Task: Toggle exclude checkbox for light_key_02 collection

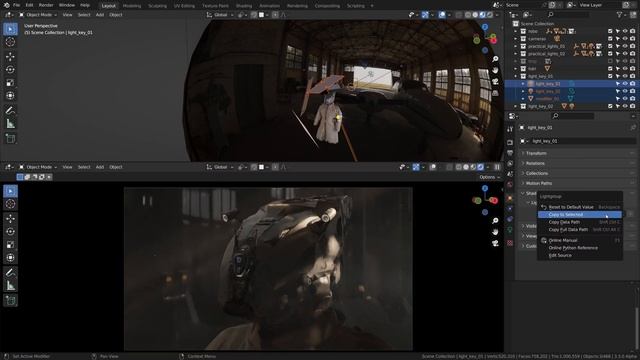Action: 610,106
